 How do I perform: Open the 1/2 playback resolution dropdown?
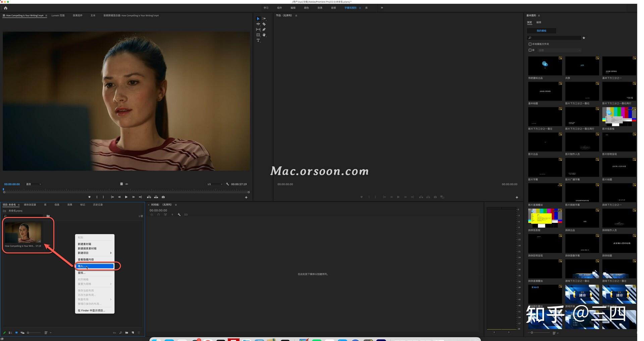pos(215,184)
